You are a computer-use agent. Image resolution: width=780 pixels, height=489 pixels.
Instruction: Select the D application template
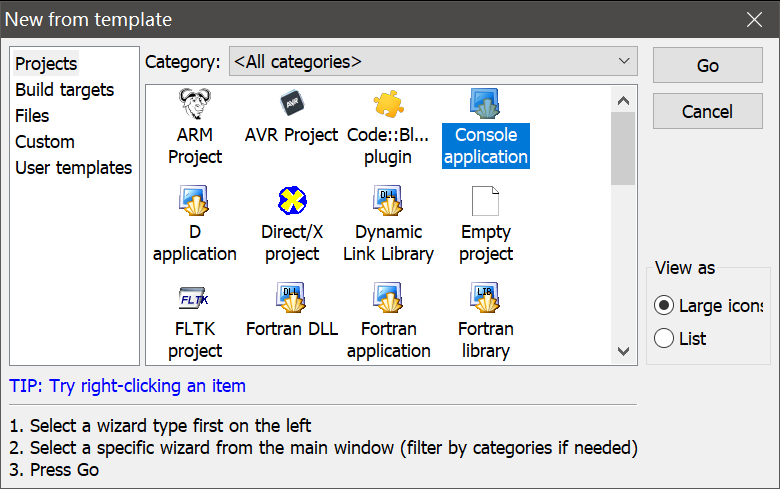tap(194, 201)
